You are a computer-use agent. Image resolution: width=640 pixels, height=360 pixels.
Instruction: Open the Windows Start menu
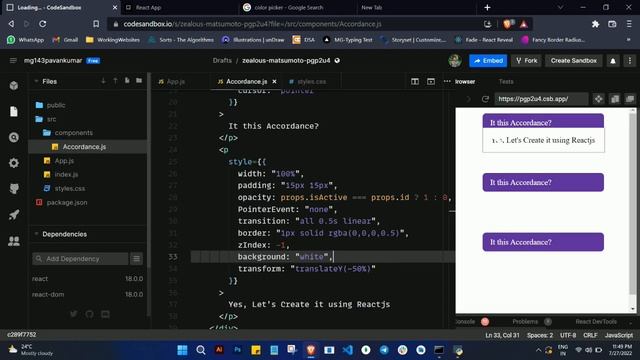pyautogui.click(x=182, y=350)
